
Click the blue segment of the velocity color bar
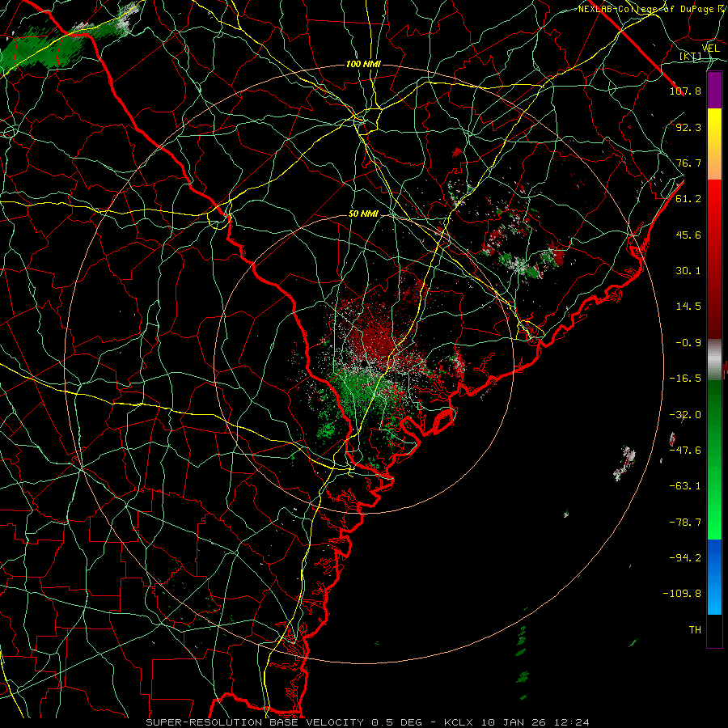click(714, 577)
